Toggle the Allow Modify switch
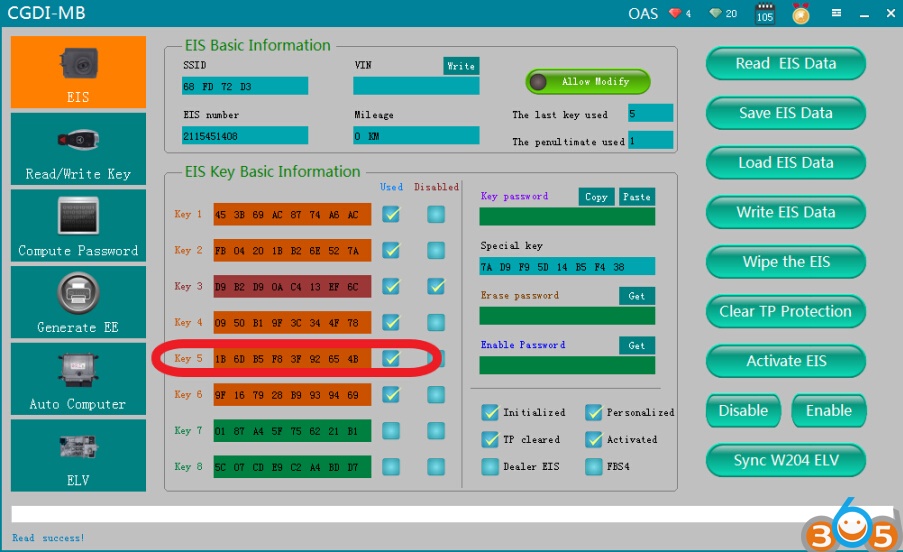The height and width of the screenshot is (552, 903). click(588, 82)
